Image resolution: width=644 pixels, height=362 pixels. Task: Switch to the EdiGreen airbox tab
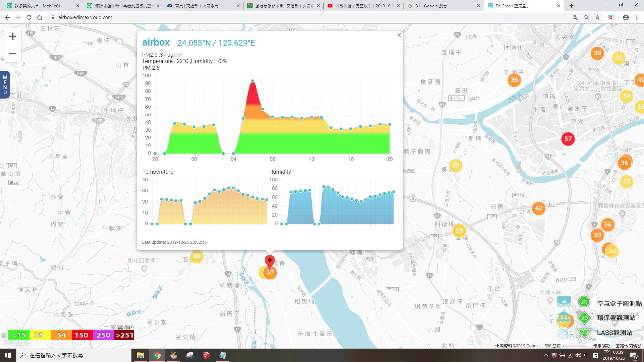524,6
